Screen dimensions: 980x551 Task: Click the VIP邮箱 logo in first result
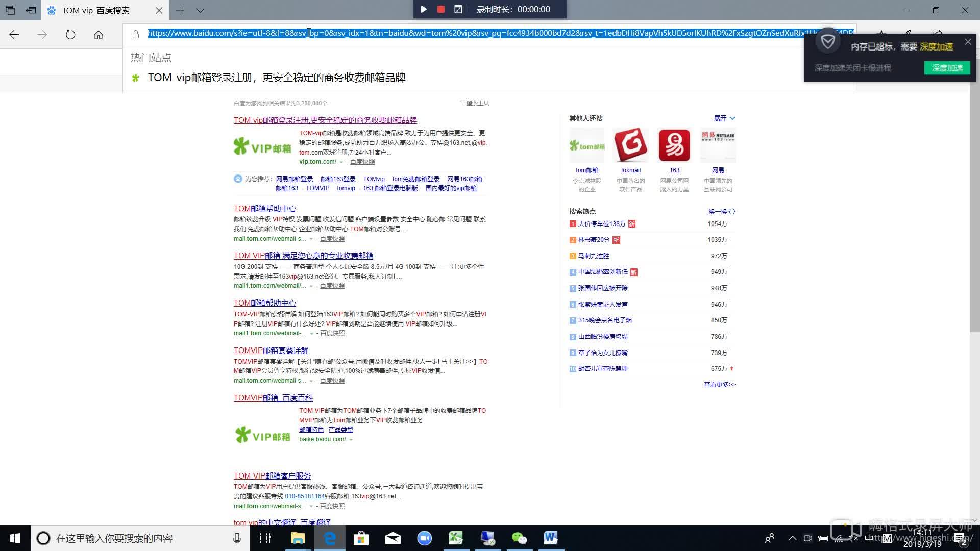tap(262, 147)
